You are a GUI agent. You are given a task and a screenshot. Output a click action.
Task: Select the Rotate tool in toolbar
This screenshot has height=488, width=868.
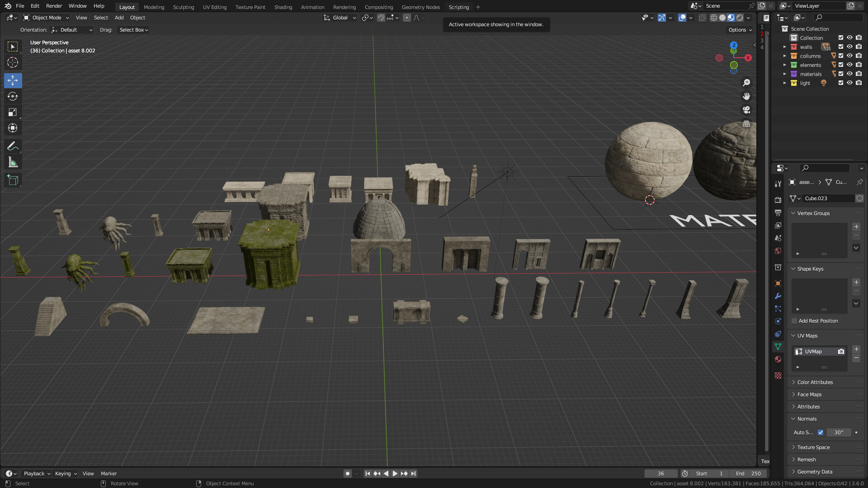pyautogui.click(x=13, y=96)
